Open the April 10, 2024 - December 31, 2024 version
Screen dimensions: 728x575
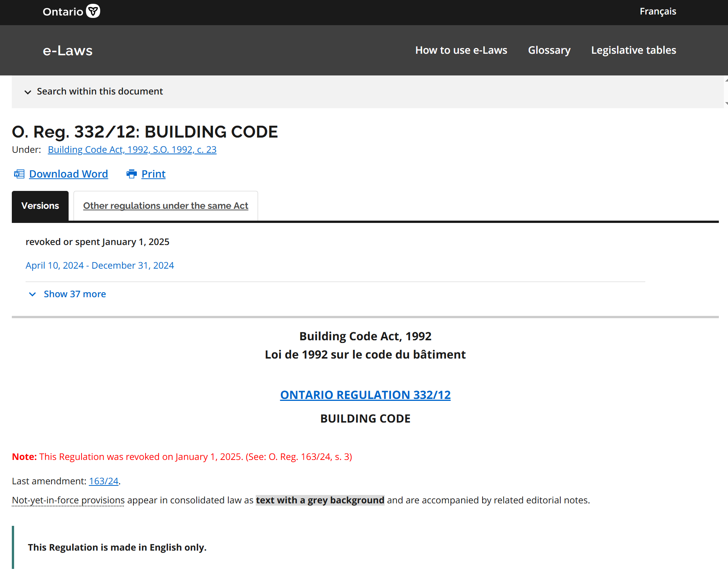(99, 266)
